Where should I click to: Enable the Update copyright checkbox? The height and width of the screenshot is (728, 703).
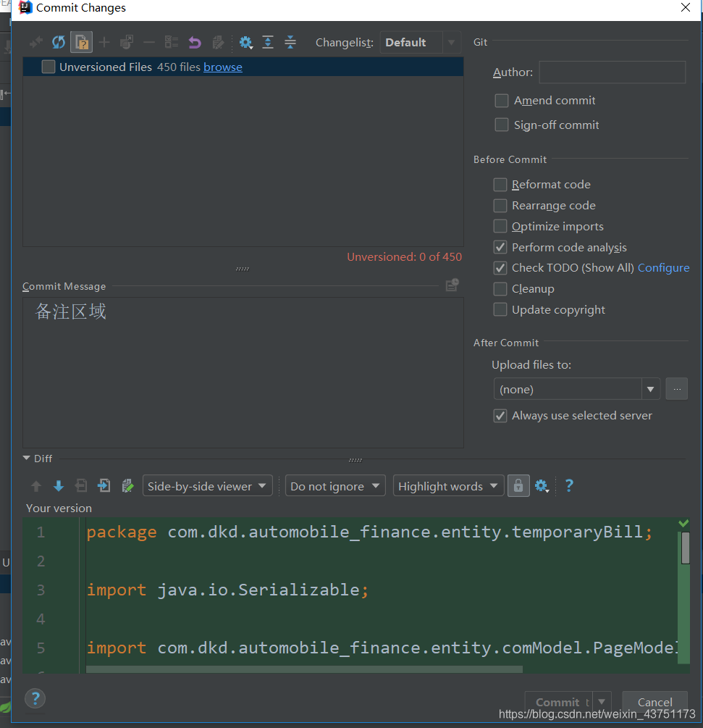click(500, 310)
